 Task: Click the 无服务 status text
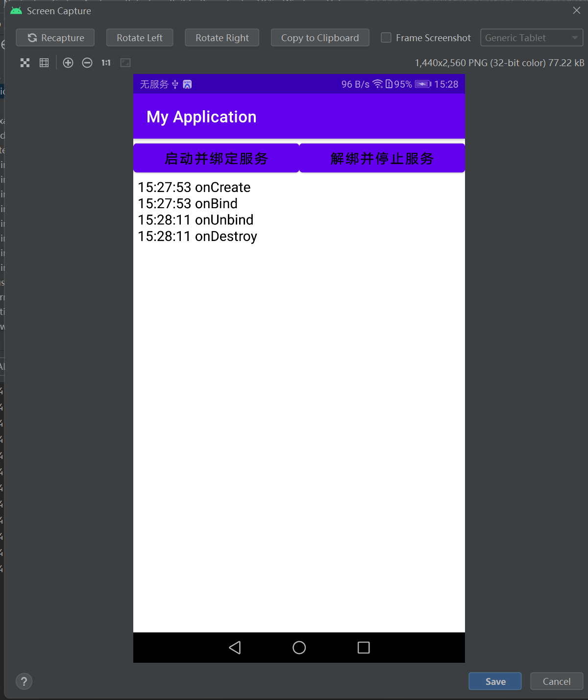[x=154, y=84]
